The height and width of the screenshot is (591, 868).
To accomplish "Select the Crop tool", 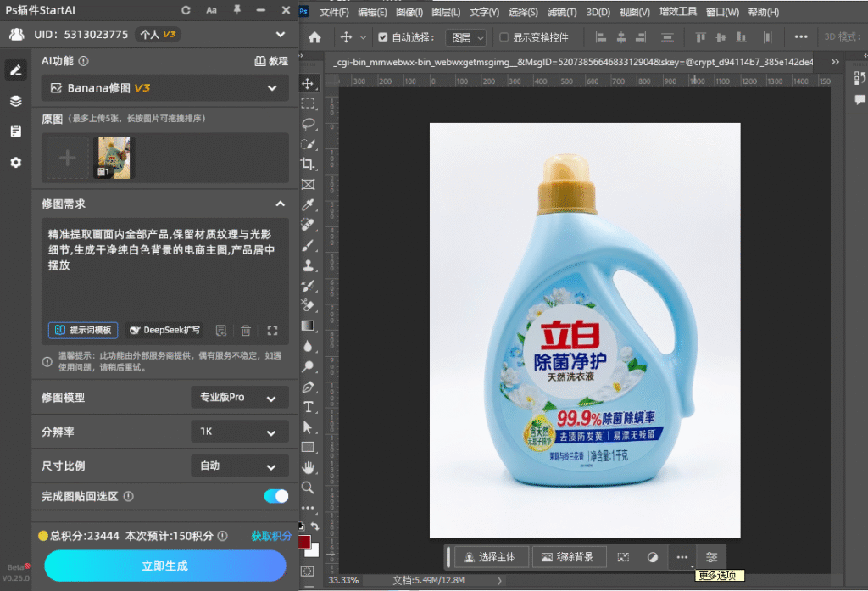I will tap(308, 164).
